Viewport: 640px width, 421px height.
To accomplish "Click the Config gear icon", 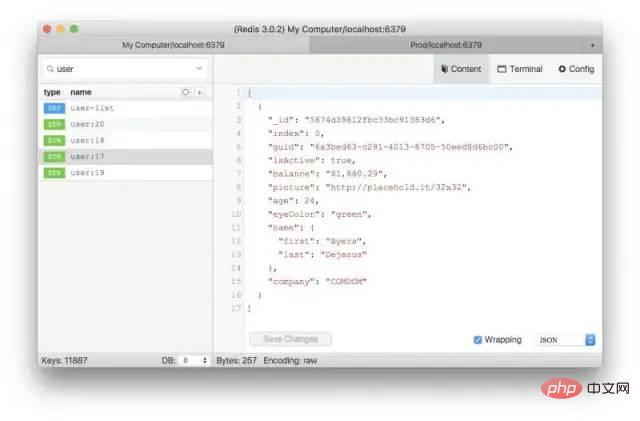I will pyautogui.click(x=562, y=69).
